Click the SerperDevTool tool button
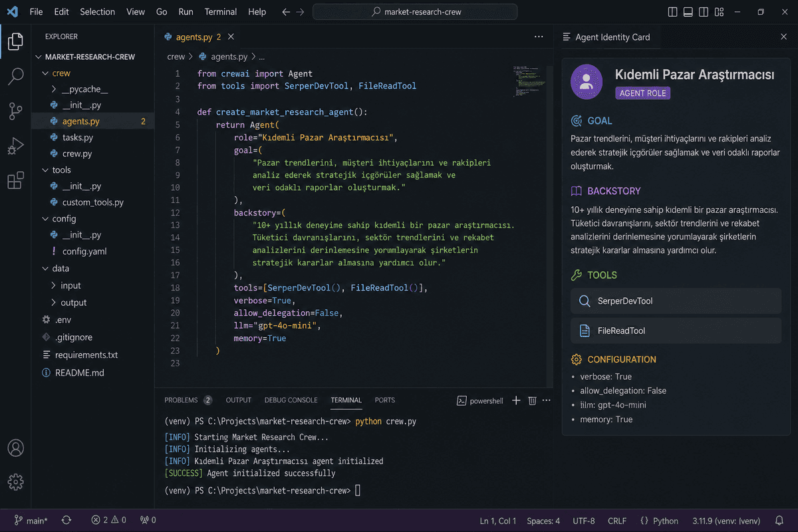This screenshot has height=532, width=798. pyautogui.click(x=676, y=301)
